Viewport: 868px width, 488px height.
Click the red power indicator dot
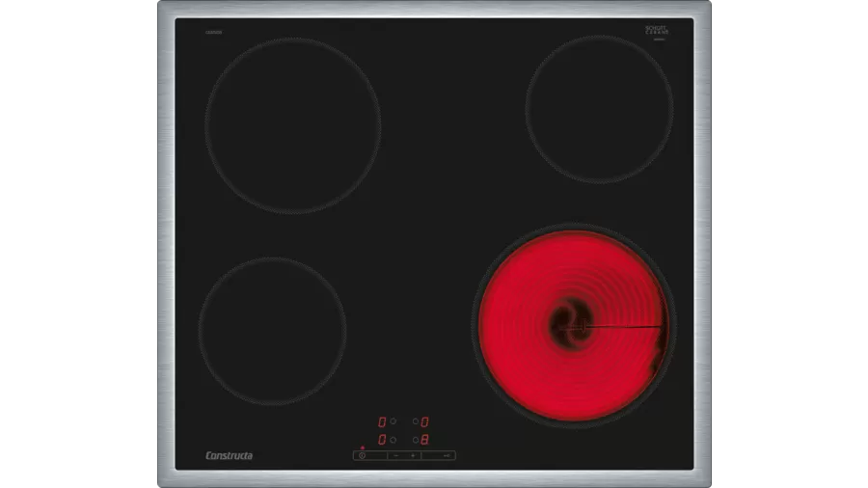(362, 447)
